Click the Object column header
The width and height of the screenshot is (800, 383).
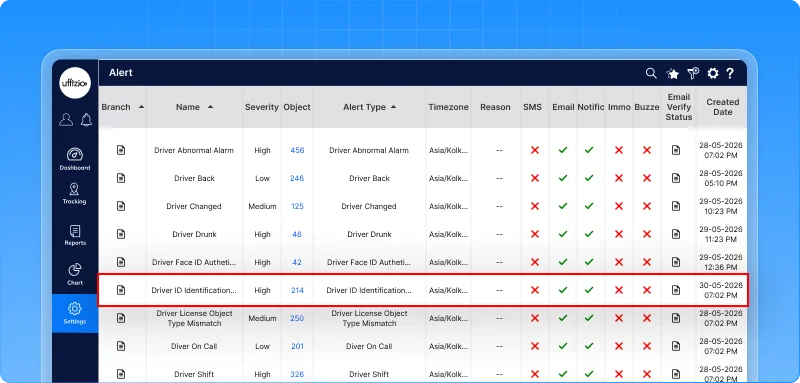point(297,107)
